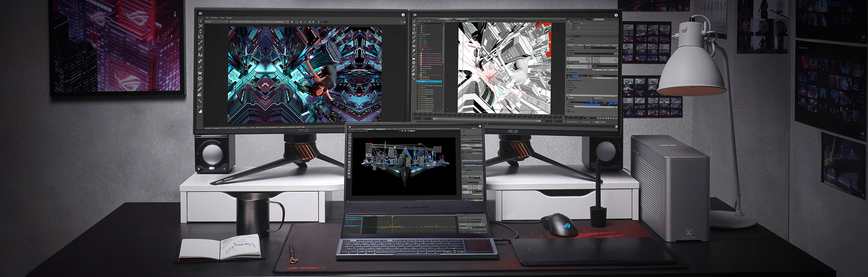Click the info icon on left monitor
Viewport: 868px width, 277px height.
[x=403, y=15]
